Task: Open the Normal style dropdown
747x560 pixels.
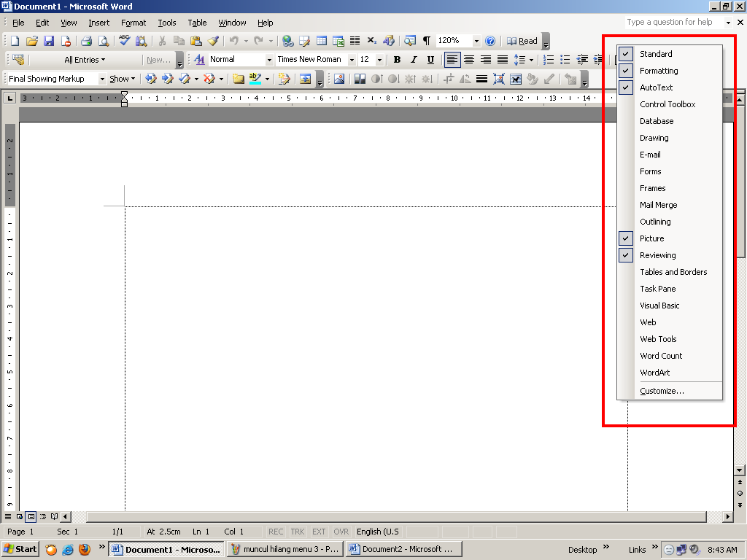Action: [x=268, y=60]
